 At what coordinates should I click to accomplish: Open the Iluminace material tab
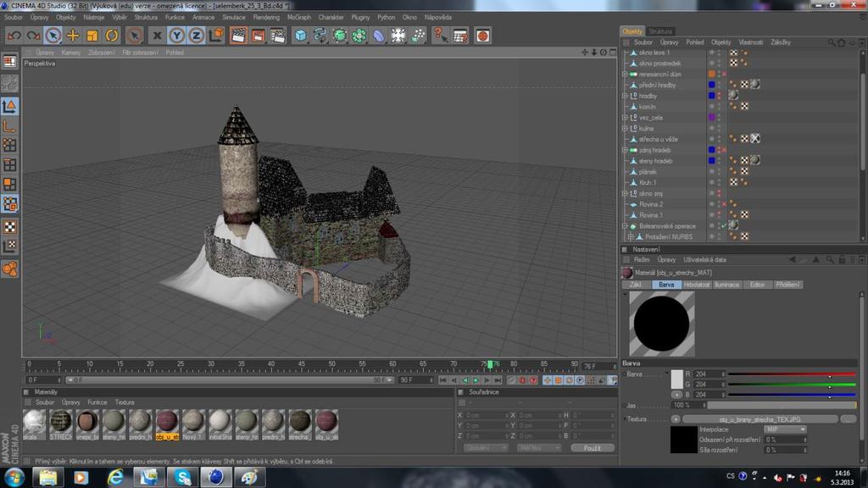pyautogui.click(x=726, y=285)
